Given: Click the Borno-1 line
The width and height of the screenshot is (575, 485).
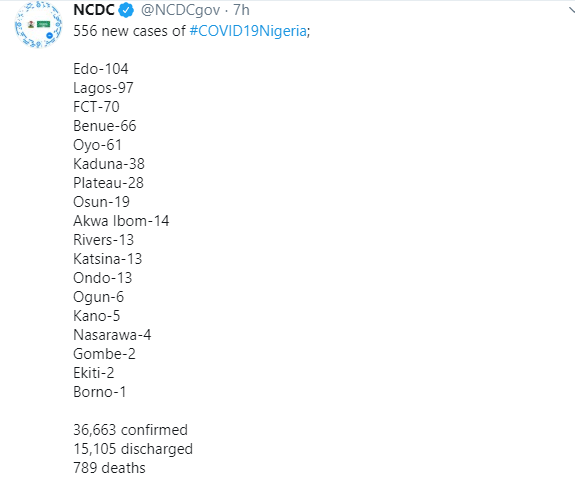Looking at the screenshot, I should 100,392.
